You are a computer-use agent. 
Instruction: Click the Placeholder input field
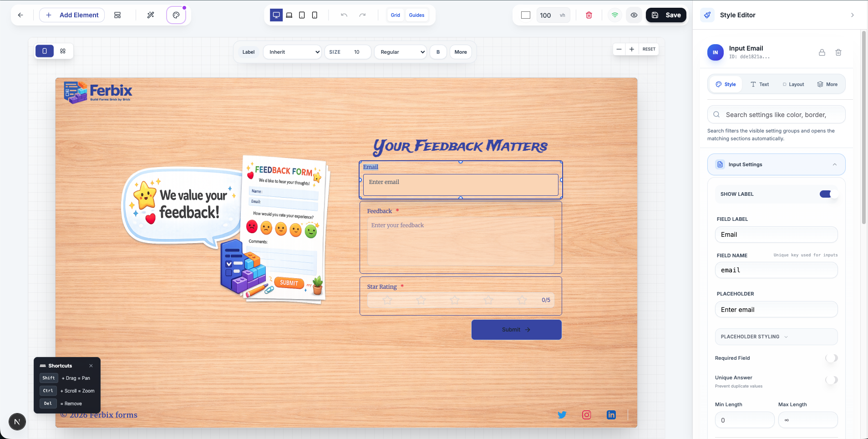[777, 310]
